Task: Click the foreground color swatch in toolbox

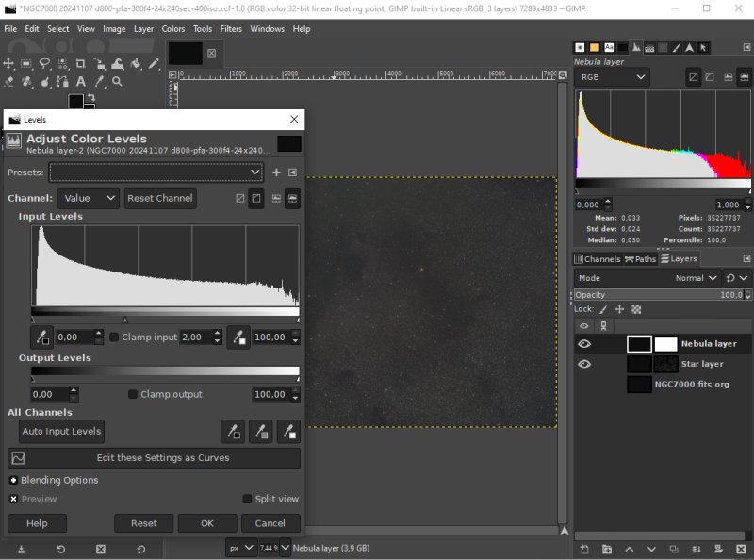Action: tap(75, 102)
